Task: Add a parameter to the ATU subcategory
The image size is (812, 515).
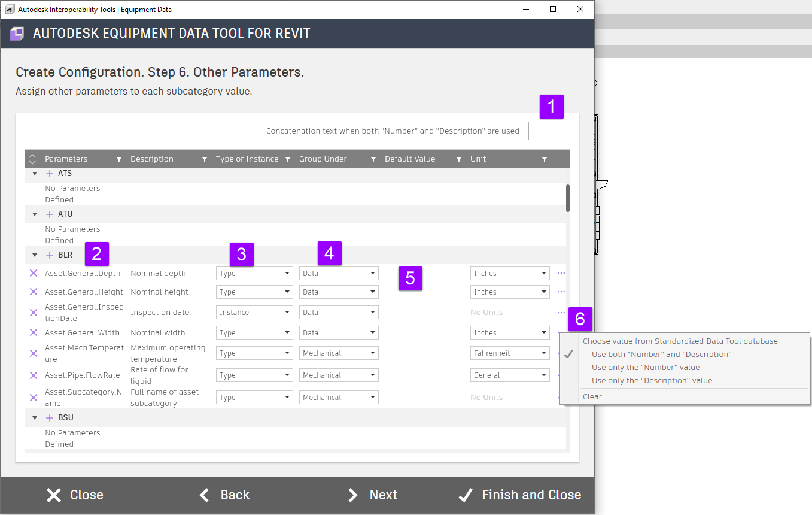Action: [50, 214]
